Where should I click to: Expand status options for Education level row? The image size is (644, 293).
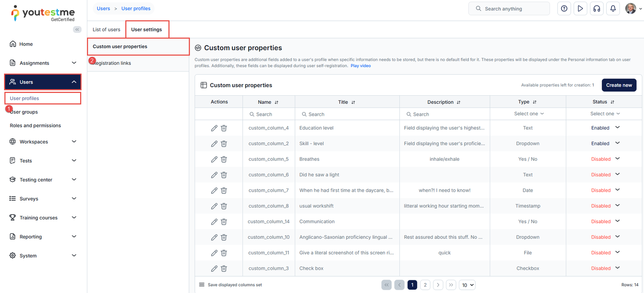point(617,127)
